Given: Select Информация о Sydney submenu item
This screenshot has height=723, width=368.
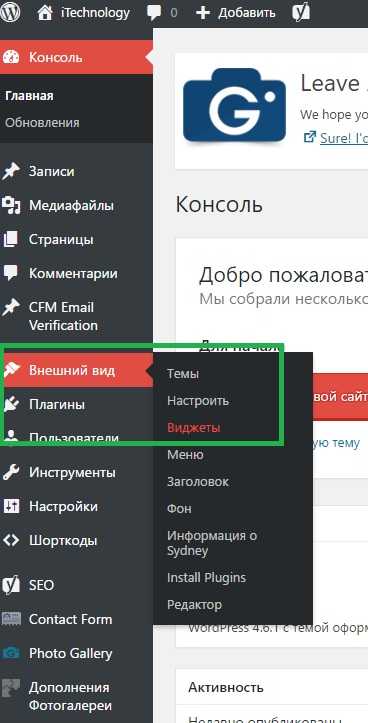Looking at the screenshot, I should coord(212,543).
